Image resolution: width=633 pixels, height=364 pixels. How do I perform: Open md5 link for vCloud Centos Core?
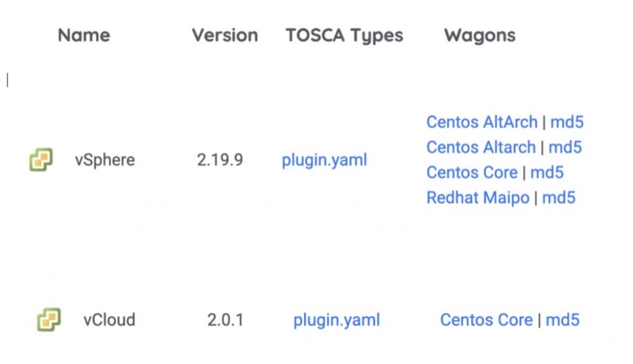[x=563, y=320]
